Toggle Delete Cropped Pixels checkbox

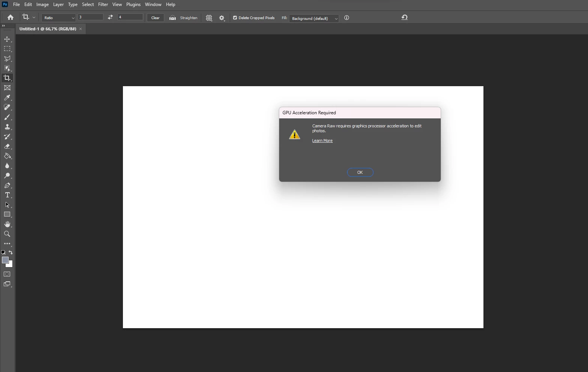(x=235, y=18)
